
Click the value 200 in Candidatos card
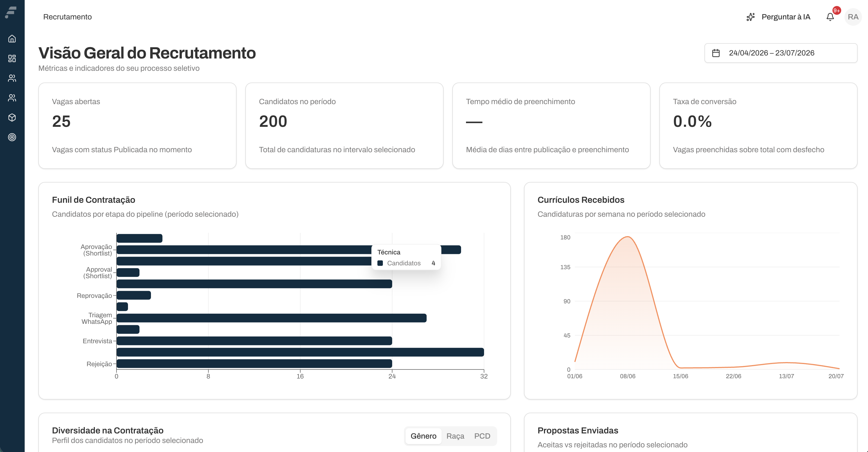tap(273, 121)
